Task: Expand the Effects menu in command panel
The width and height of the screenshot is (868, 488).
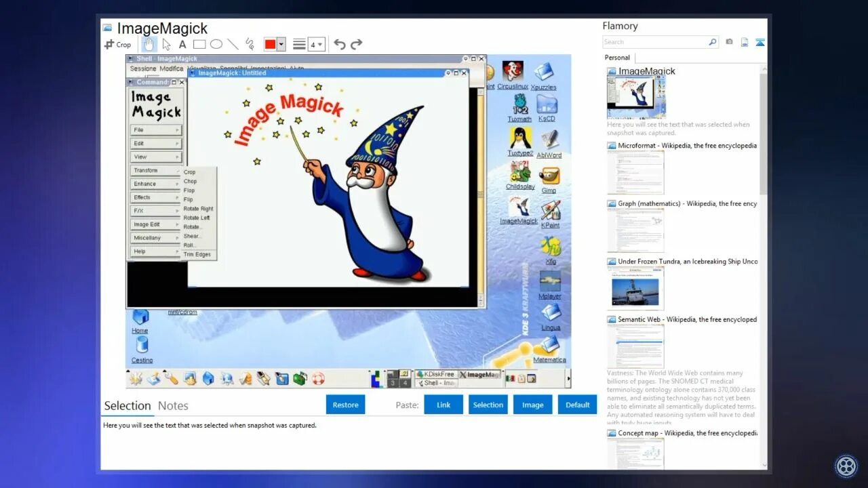Action: pos(156,198)
